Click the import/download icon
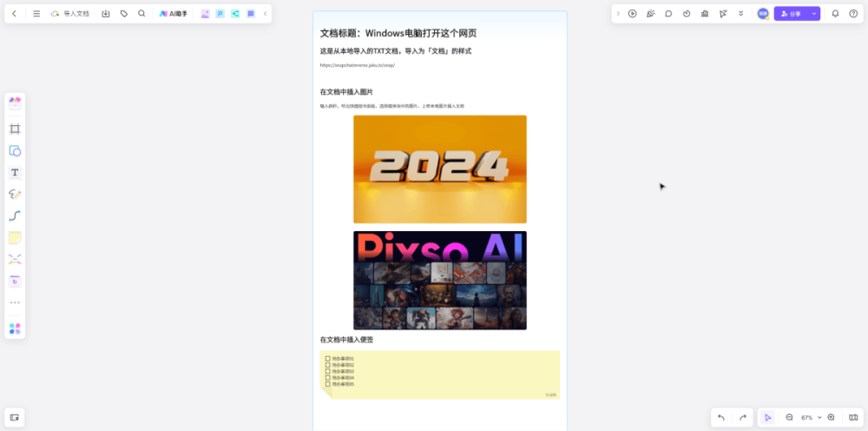Screen dimensions: 868x431 (106, 14)
